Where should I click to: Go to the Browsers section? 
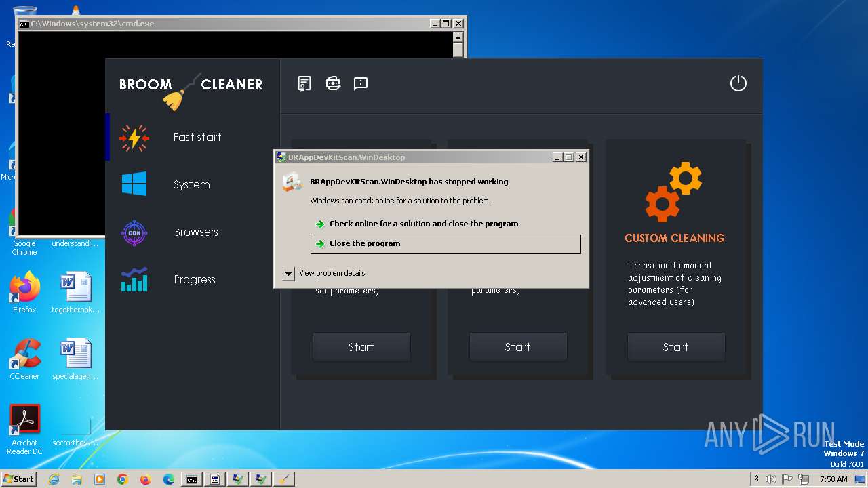point(193,232)
